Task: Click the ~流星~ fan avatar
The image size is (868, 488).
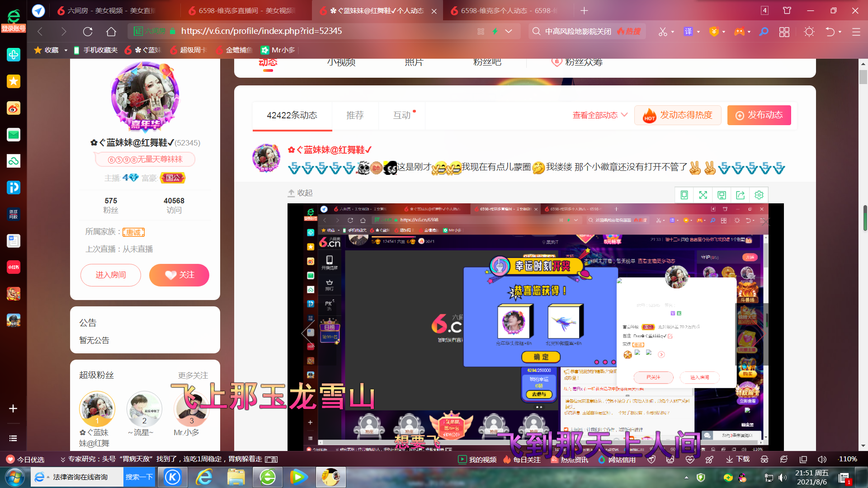Action: pyautogui.click(x=144, y=409)
